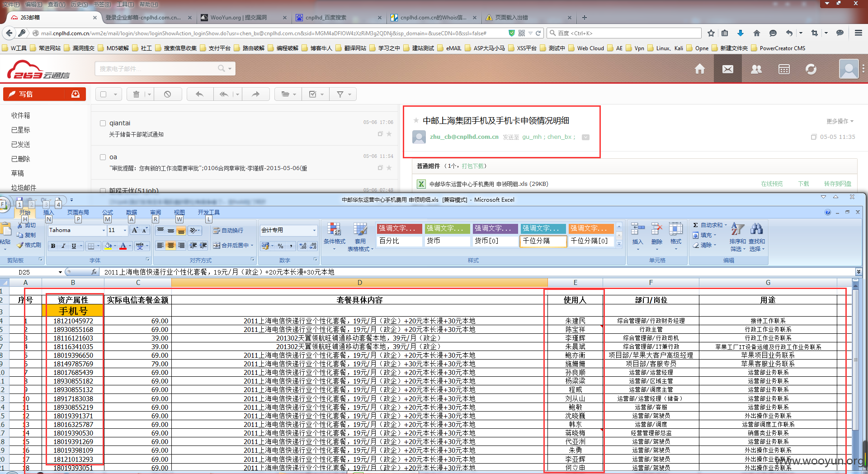The height and width of the screenshot is (474, 868).
Task: Click 在线预览 for the xls attachment
Action: click(772, 184)
